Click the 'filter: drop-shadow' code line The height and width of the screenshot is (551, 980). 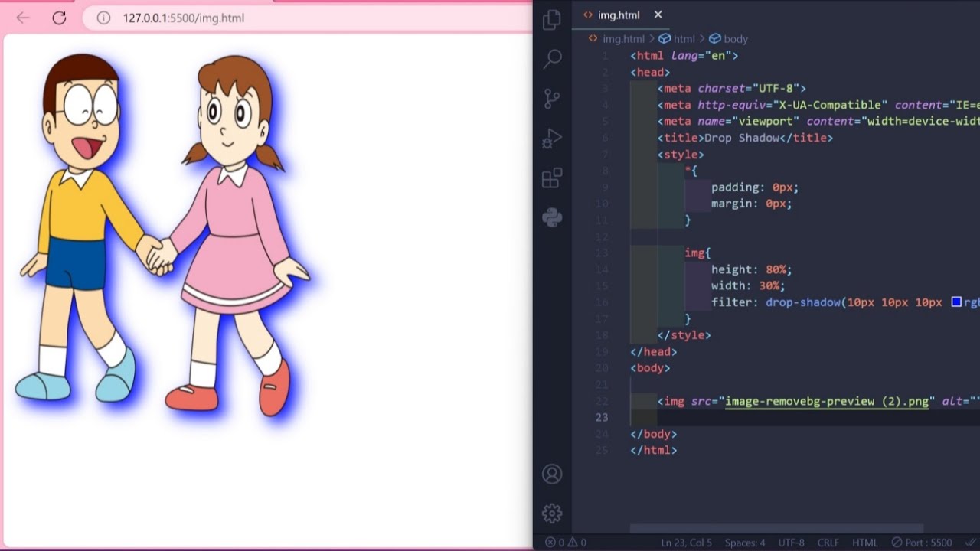(845, 302)
